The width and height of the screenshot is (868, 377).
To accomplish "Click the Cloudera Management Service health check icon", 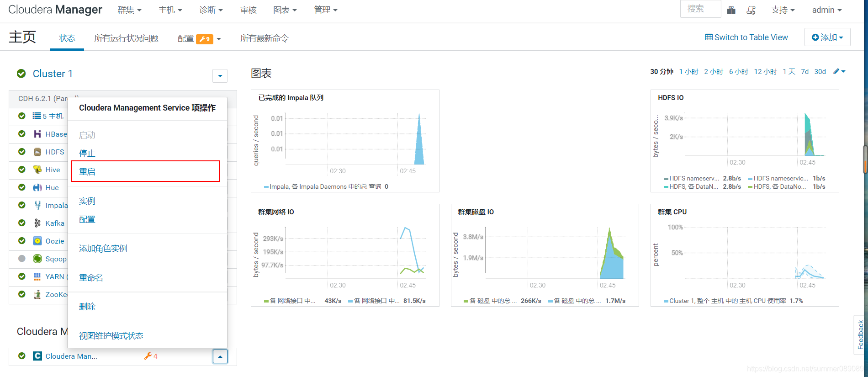I will (21, 356).
